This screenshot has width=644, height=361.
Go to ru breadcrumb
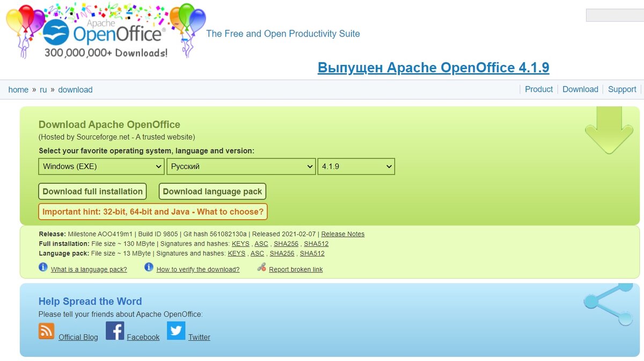click(43, 90)
